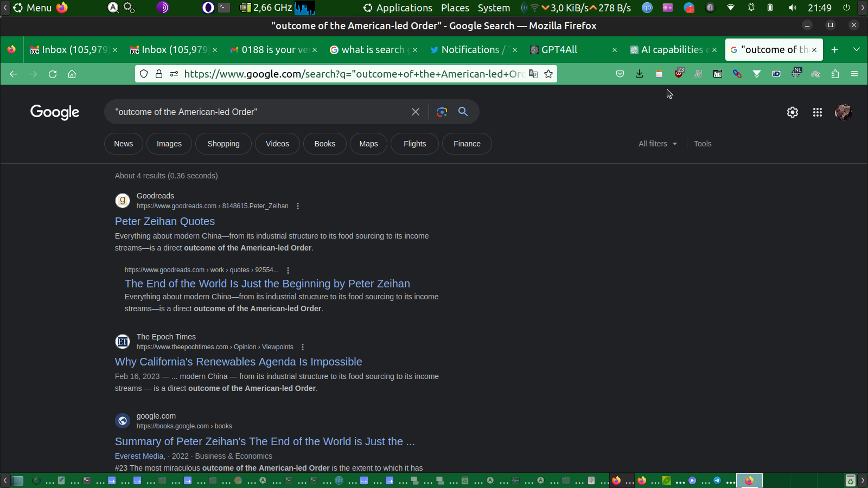Viewport: 868px width, 488px height.
Task: Filter results by Flights
Action: 415,144
